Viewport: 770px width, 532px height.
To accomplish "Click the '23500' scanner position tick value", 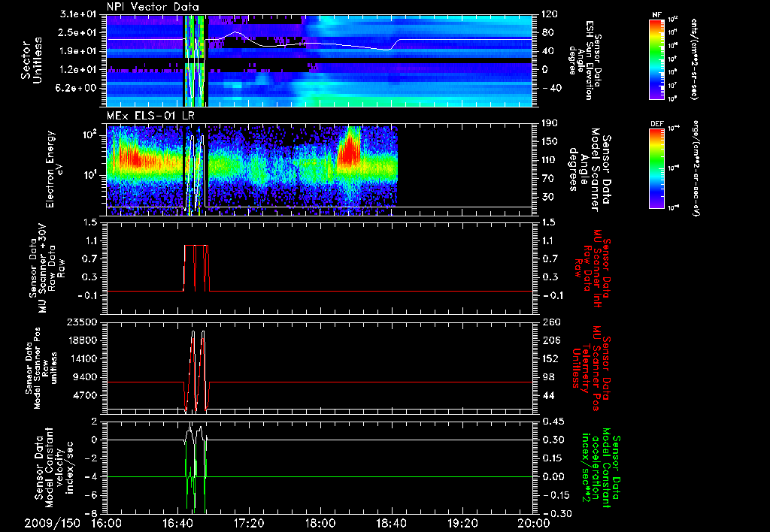I will [x=81, y=322].
